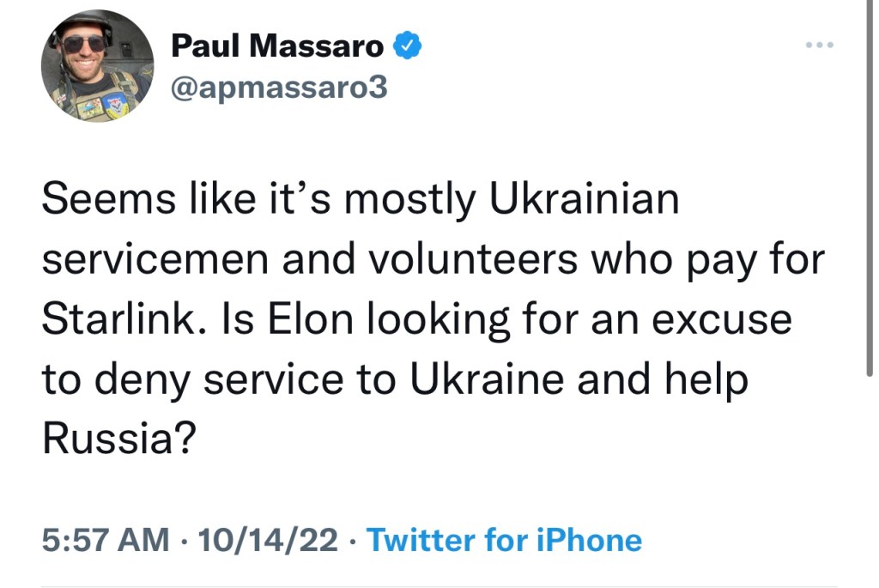This screenshot has height=588, width=879.
Task: Click the Paul Massaro display name
Action: [x=278, y=46]
